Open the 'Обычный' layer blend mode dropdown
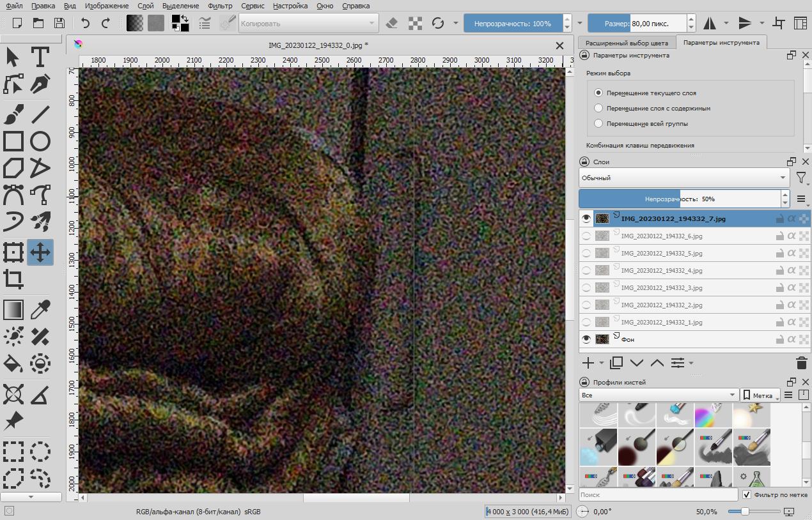The image size is (812, 520). (x=683, y=178)
